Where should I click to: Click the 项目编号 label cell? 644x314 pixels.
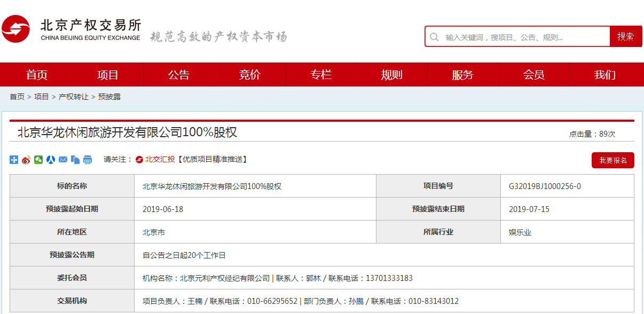point(438,186)
